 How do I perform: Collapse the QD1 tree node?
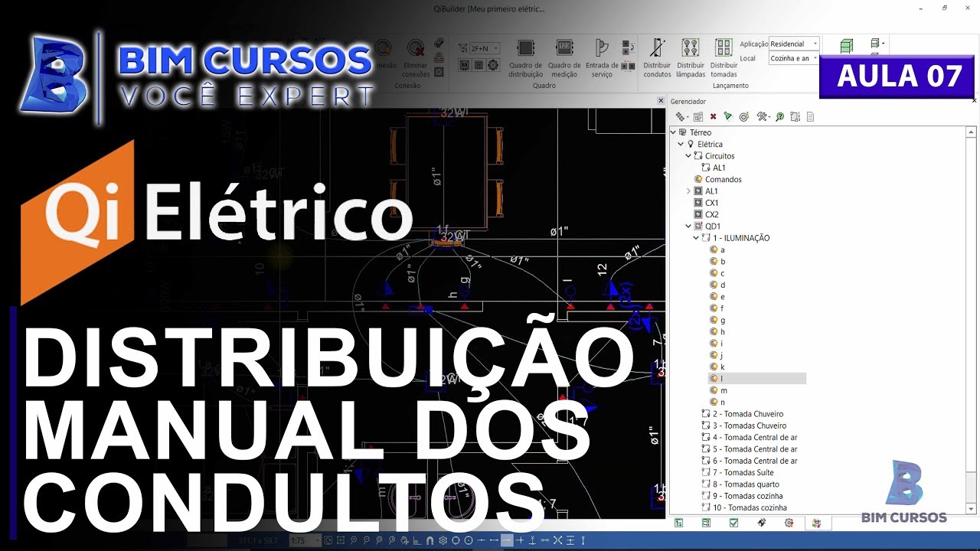click(x=688, y=227)
